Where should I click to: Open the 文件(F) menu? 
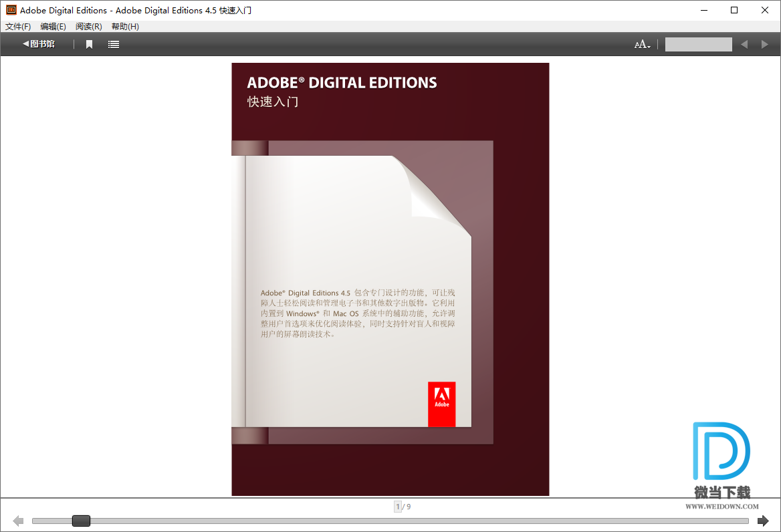click(x=18, y=26)
